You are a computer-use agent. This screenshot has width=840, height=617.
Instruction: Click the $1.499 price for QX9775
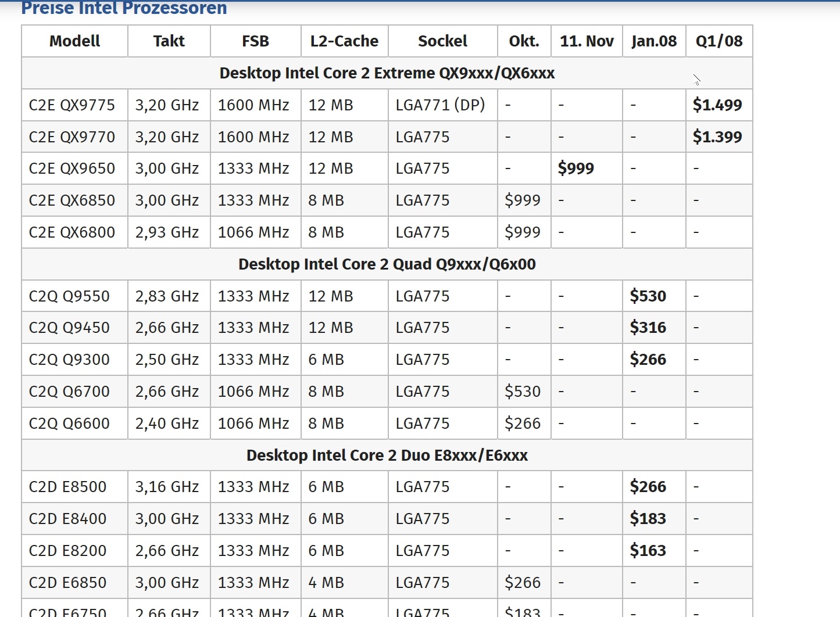[x=717, y=105]
